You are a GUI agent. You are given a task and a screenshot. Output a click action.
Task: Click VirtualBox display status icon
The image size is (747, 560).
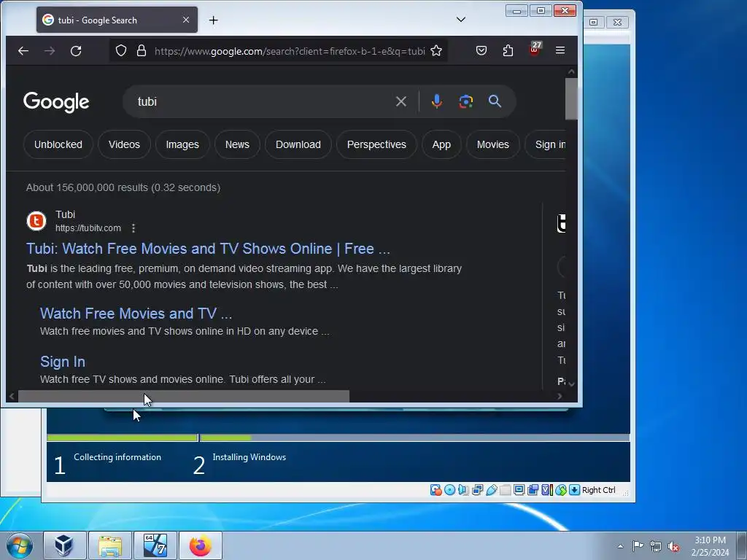[x=519, y=490]
